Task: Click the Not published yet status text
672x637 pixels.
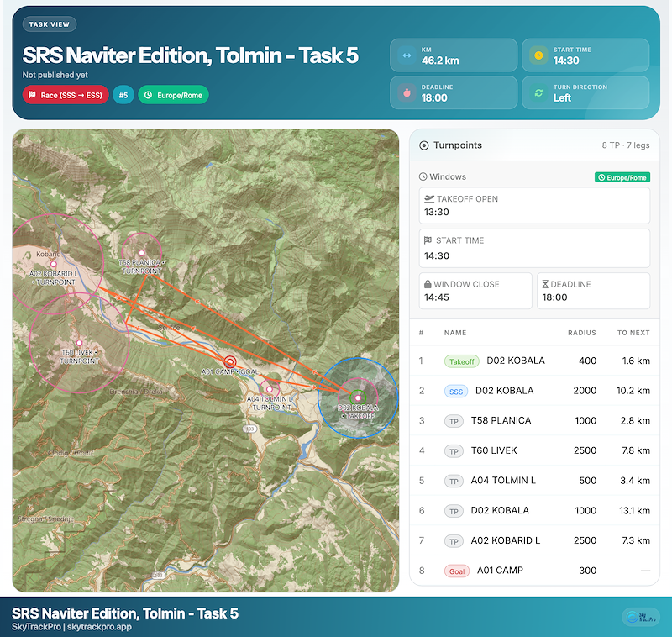Action: pyautogui.click(x=55, y=75)
